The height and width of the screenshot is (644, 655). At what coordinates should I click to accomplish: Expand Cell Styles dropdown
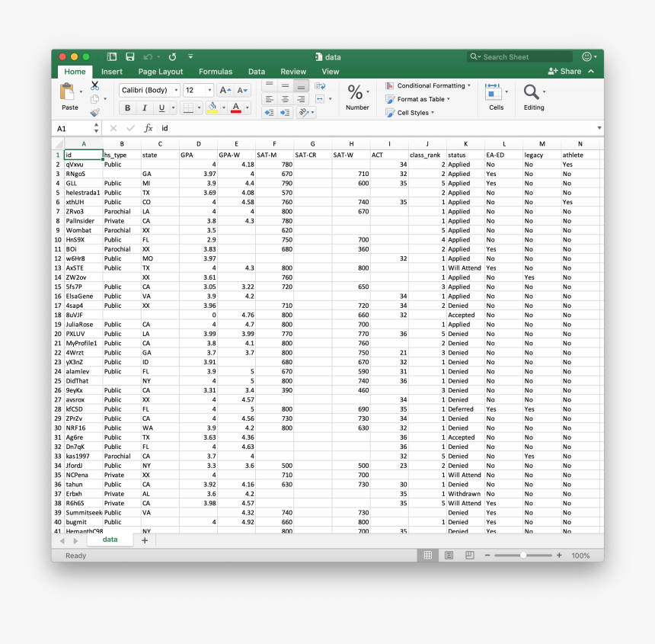(433, 113)
